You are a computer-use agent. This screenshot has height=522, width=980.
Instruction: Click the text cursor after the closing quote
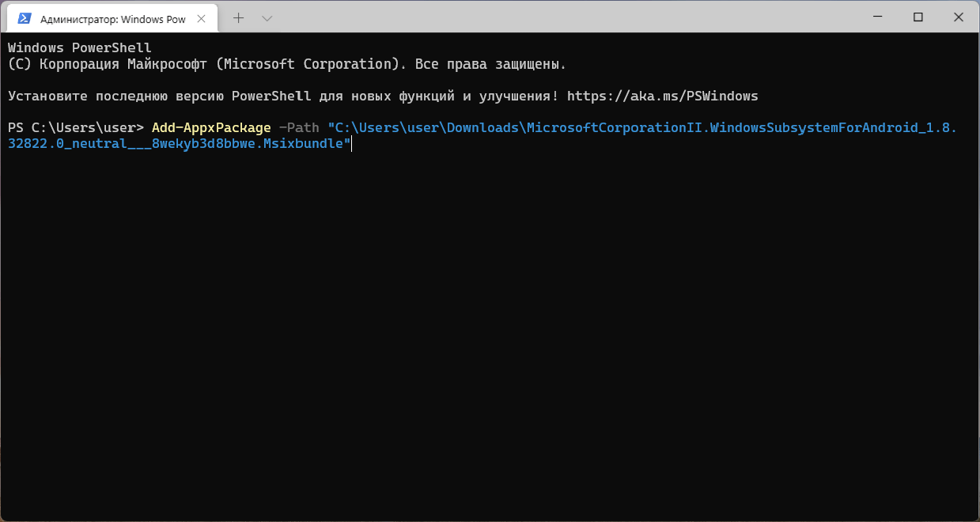coord(352,145)
